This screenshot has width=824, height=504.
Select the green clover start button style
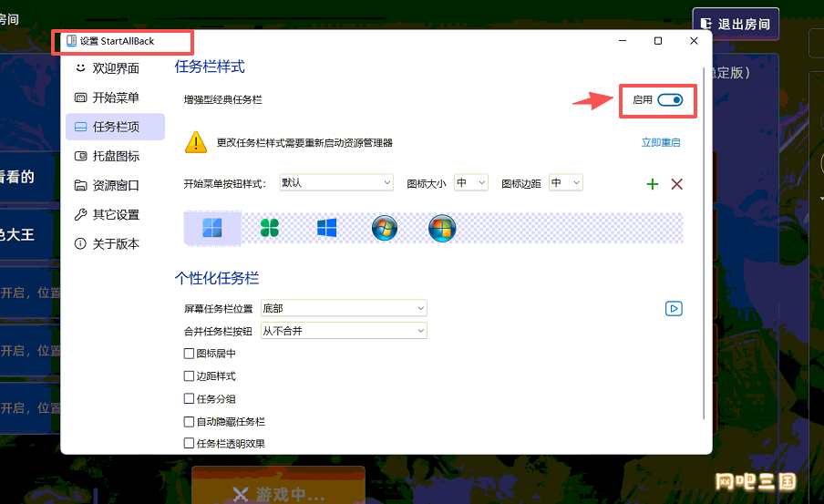[270, 228]
